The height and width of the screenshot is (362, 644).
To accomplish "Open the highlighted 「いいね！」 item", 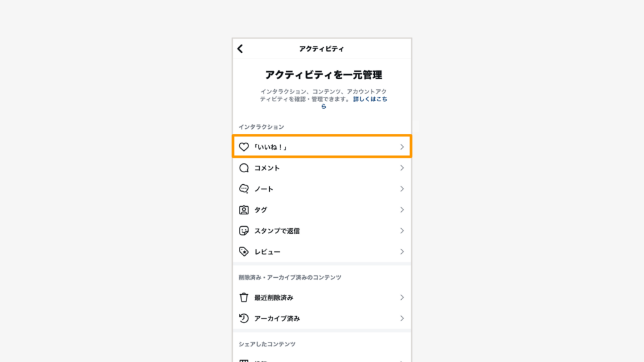I will [321, 146].
